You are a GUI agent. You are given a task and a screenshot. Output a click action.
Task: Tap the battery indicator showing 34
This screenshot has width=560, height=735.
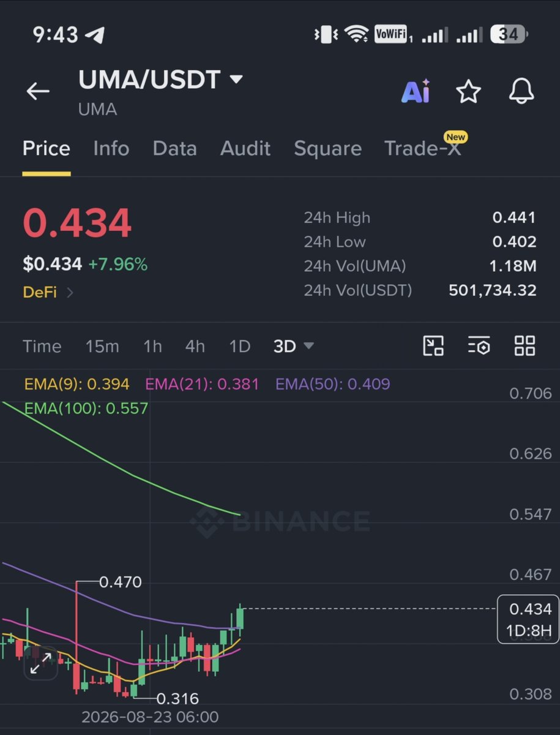(x=509, y=34)
